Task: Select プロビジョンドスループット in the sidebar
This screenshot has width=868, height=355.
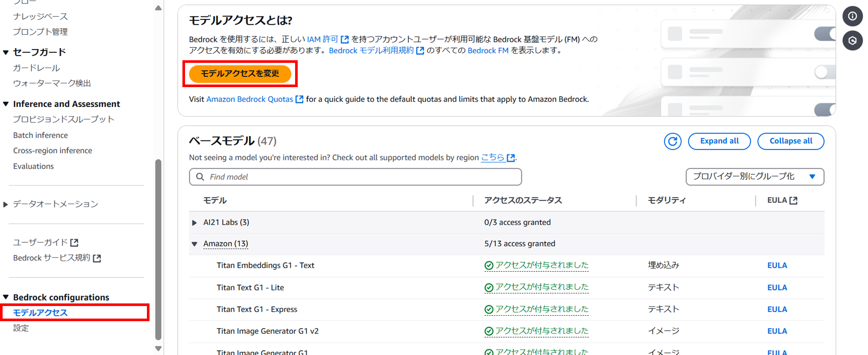Action: [64, 119]
